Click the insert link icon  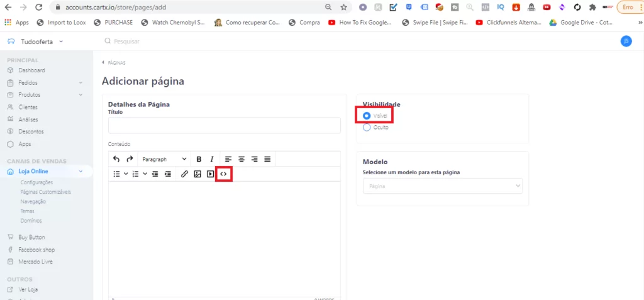tap(184, 174)
